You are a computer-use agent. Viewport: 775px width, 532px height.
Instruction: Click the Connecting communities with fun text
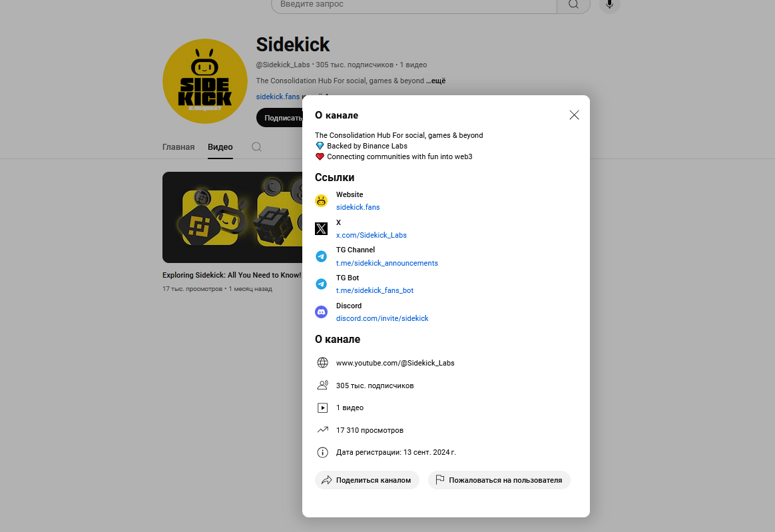tap(399, 156)
